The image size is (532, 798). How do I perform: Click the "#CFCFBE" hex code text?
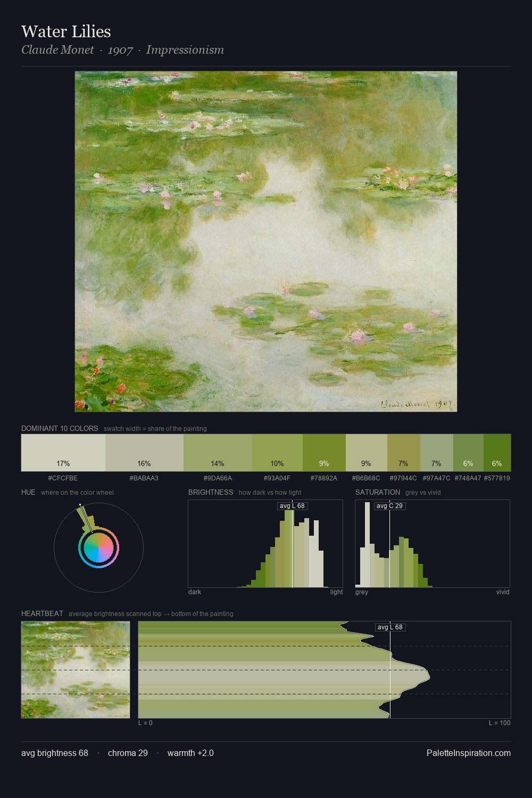tap(63, 478)
